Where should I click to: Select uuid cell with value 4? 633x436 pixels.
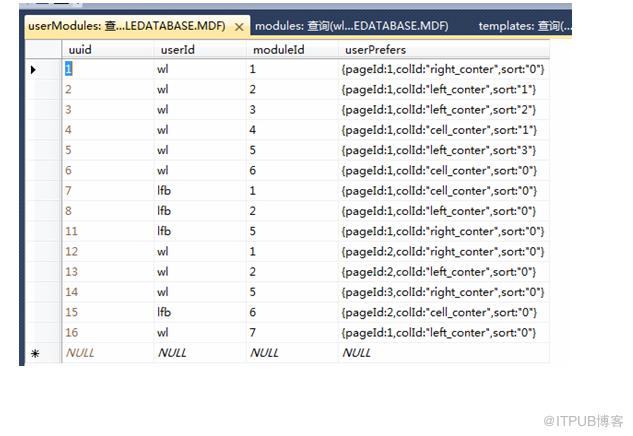tap(108, 130)
